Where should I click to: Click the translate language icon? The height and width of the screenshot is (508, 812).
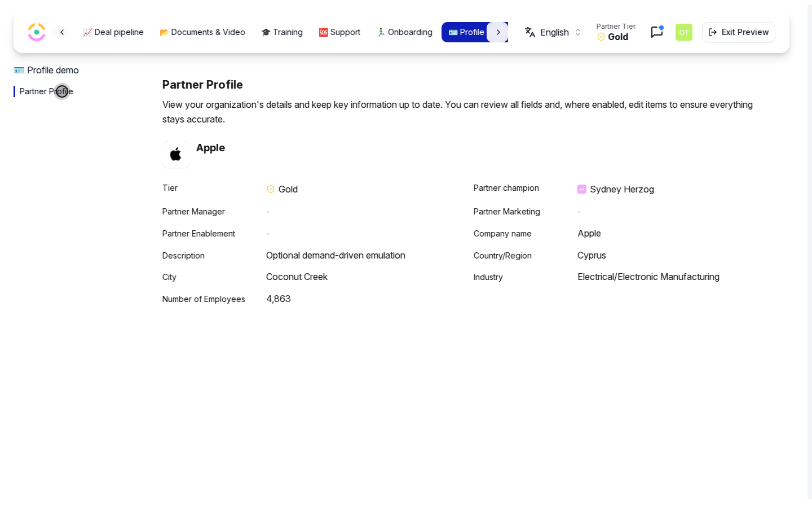click(530, 32)
